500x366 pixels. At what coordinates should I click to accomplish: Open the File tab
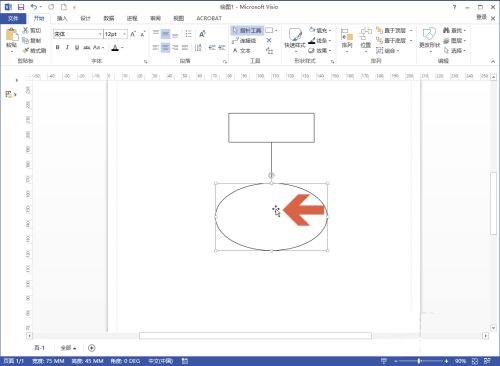coord(13,18)
